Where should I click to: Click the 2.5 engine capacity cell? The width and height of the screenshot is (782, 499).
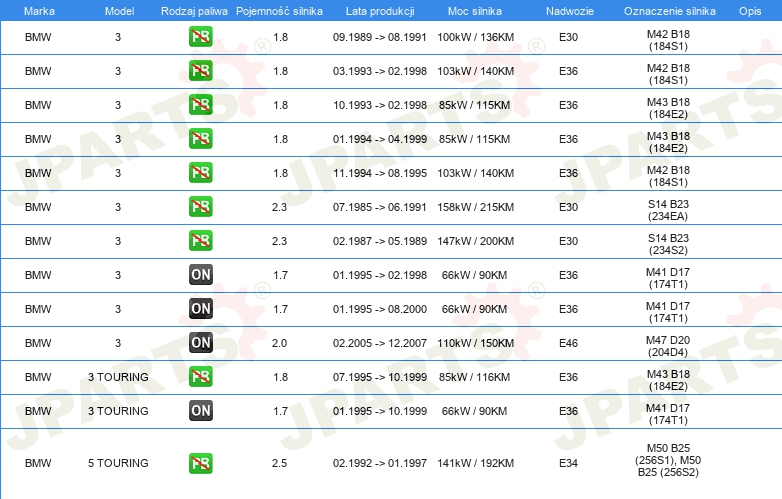click(x=279, y=463)
